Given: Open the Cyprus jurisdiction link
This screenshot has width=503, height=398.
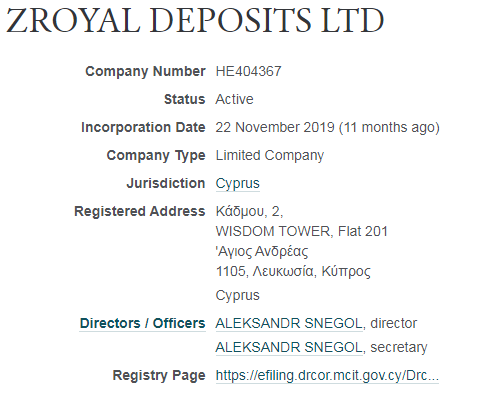Looking at the screenshot, I should [x=237, y=184].
